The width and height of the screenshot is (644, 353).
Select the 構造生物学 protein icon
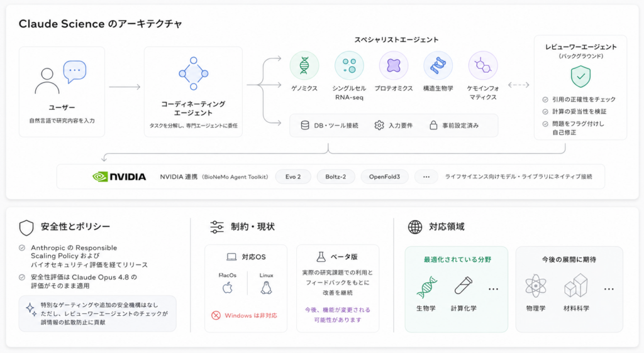(438, 65)
